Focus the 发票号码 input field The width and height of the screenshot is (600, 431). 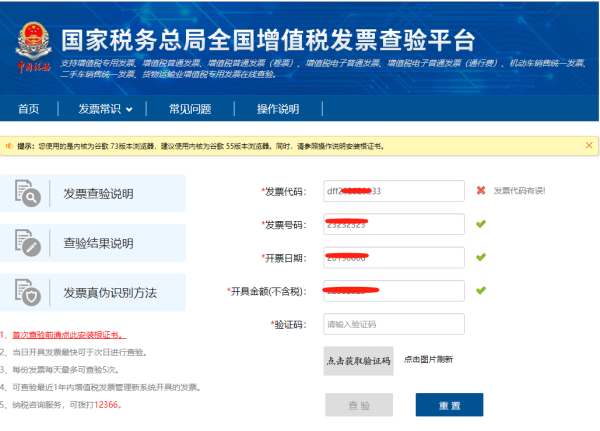pos(394,224)
